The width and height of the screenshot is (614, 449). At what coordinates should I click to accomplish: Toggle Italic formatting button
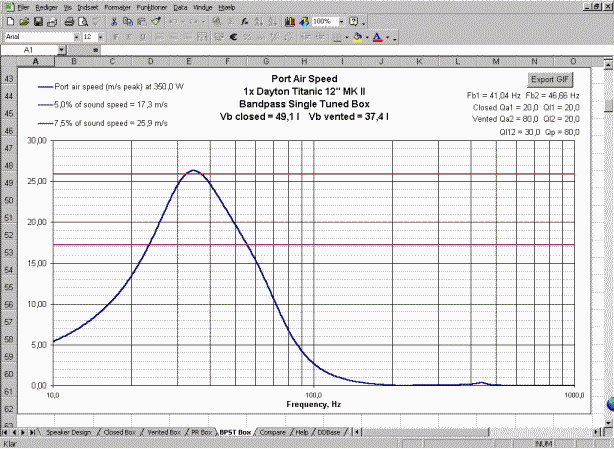131,36
